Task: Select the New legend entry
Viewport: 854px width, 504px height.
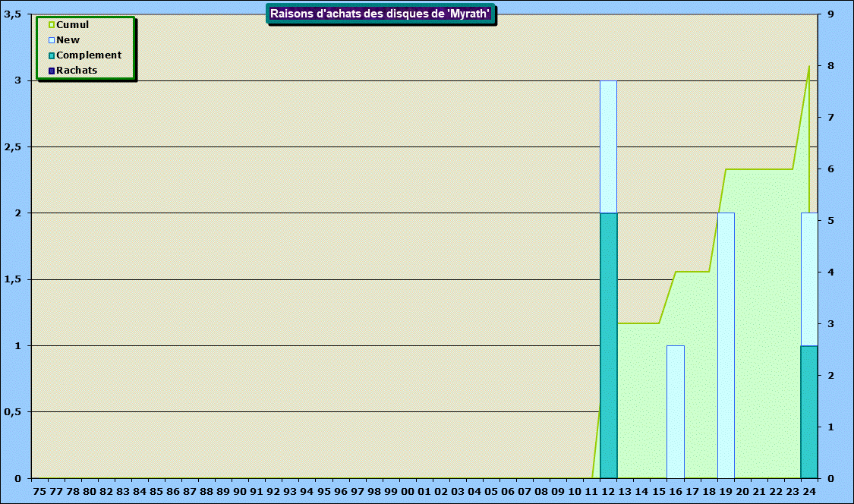Action: pos(65,39)
